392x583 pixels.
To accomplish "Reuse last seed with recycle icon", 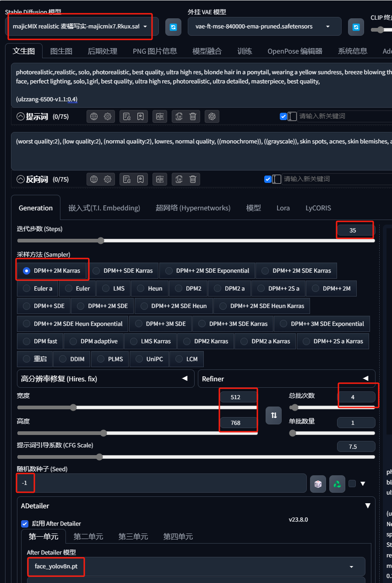I will [337, 484].
